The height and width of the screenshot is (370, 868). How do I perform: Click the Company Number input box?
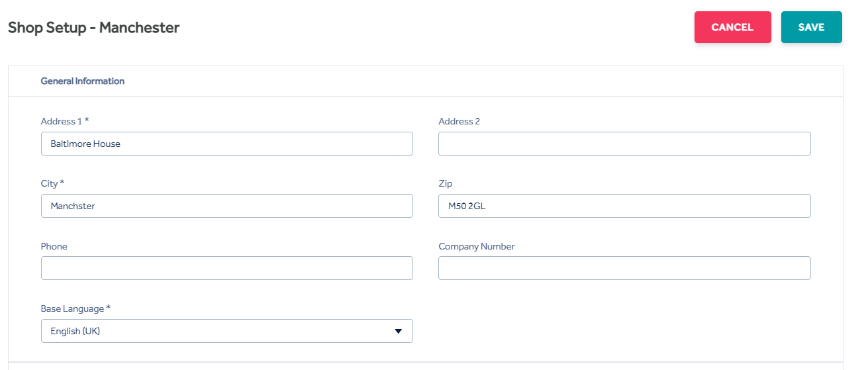pyautogui.click(x=624, y=268)
